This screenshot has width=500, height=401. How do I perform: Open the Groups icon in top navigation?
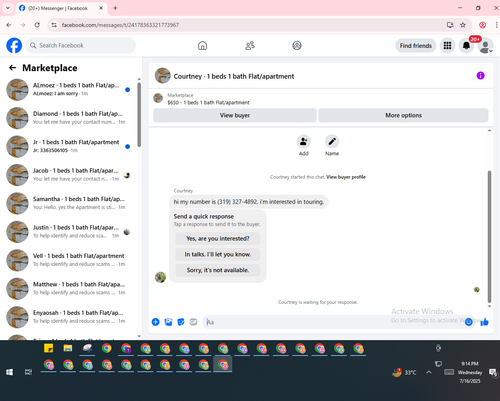coord(297,46)
